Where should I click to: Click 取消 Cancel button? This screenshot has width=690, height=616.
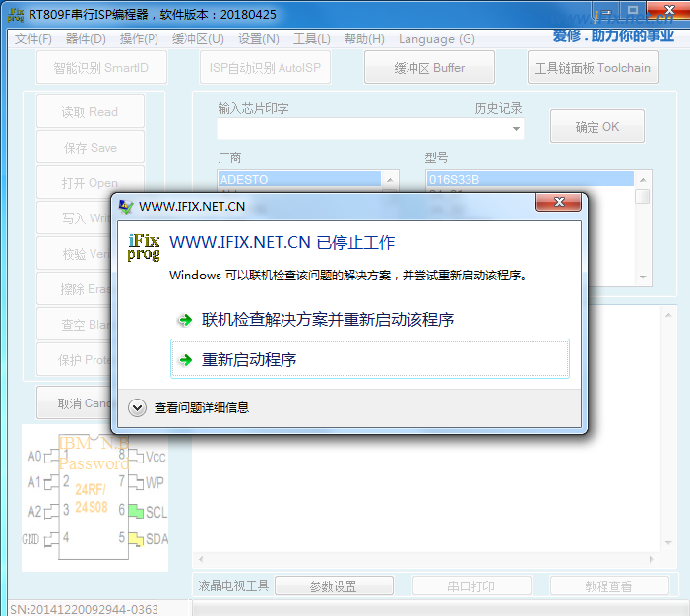pos(74,403)
